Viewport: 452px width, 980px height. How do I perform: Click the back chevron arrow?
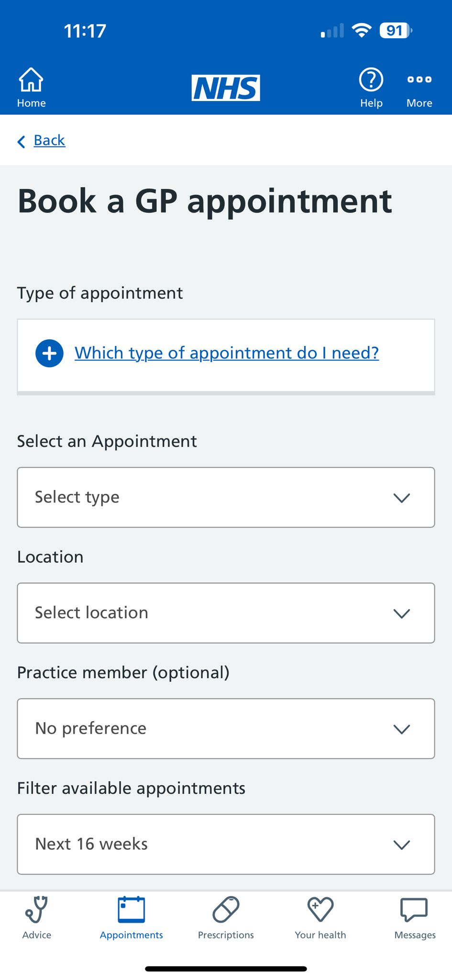pos(21,141)
